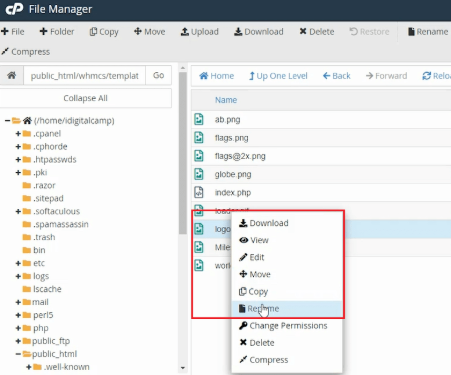Reload the file listing
This screenshot has height=375, width=451.
point(436,76)
